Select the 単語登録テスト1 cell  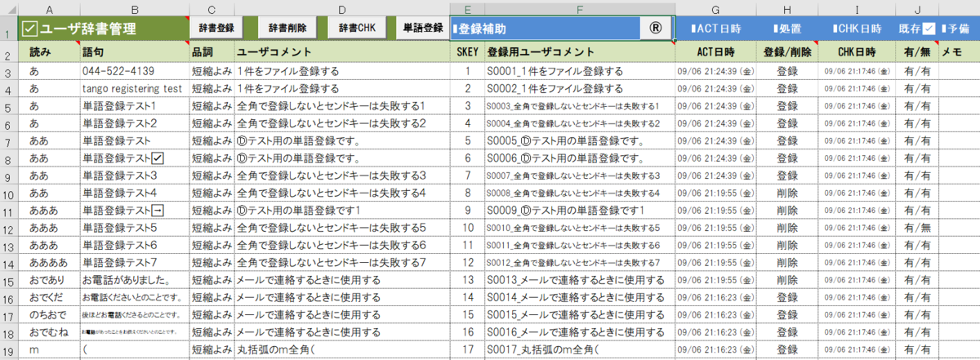click(133, 106)
